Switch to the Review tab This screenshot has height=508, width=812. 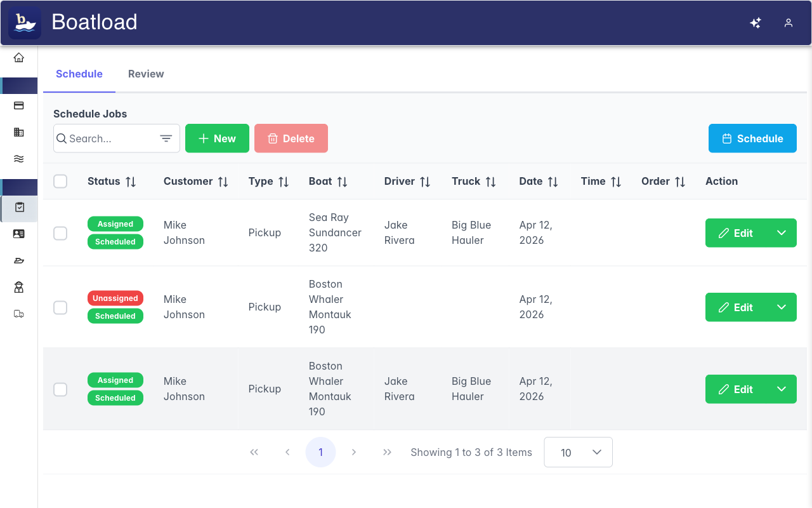pos(145,74)
